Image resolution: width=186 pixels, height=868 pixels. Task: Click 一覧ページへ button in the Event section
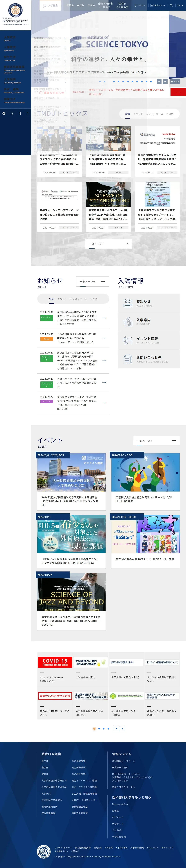coord(156,440)
